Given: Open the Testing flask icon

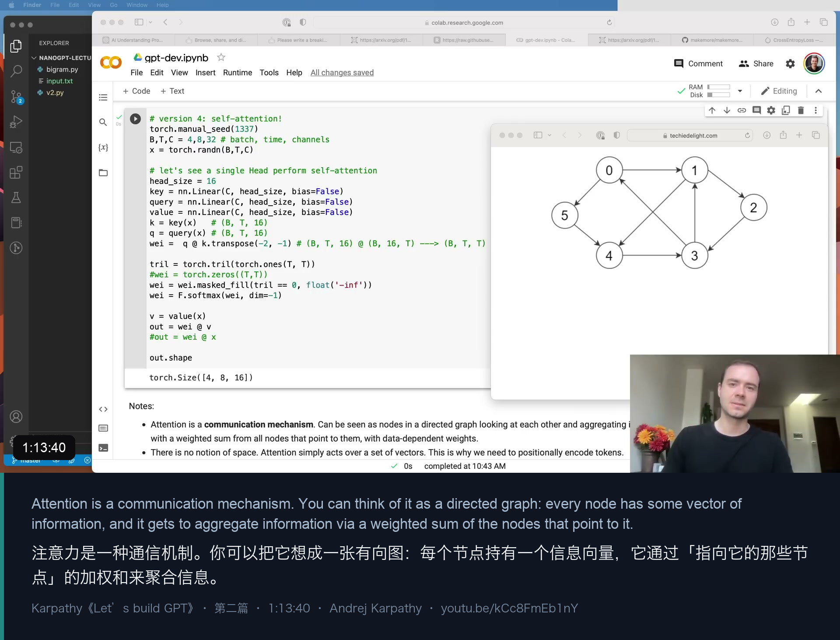Looking at the screenshot, I should (x=16, y=197).
